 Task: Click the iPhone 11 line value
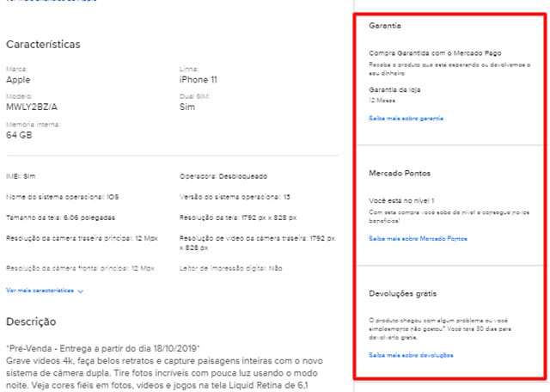[x=199, y=80]
